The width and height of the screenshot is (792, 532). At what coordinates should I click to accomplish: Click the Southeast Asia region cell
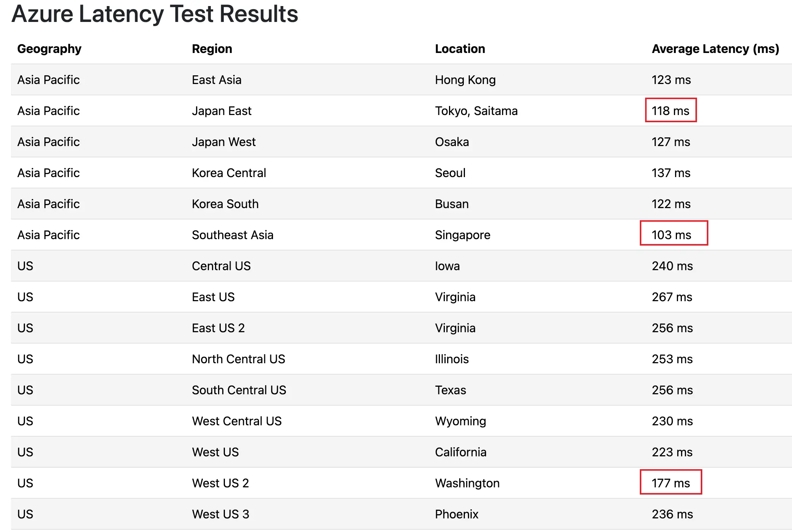click(232, 235)
